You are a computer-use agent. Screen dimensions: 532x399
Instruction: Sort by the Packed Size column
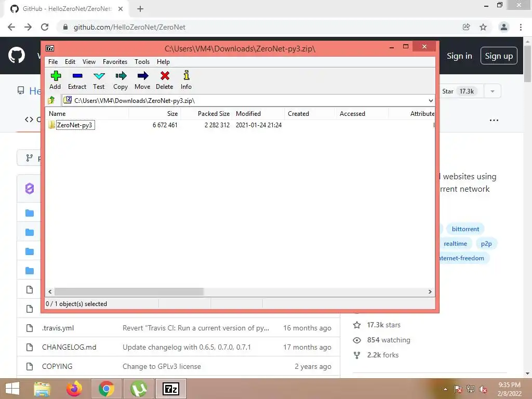pyautogui.click(x=207, y=114)
